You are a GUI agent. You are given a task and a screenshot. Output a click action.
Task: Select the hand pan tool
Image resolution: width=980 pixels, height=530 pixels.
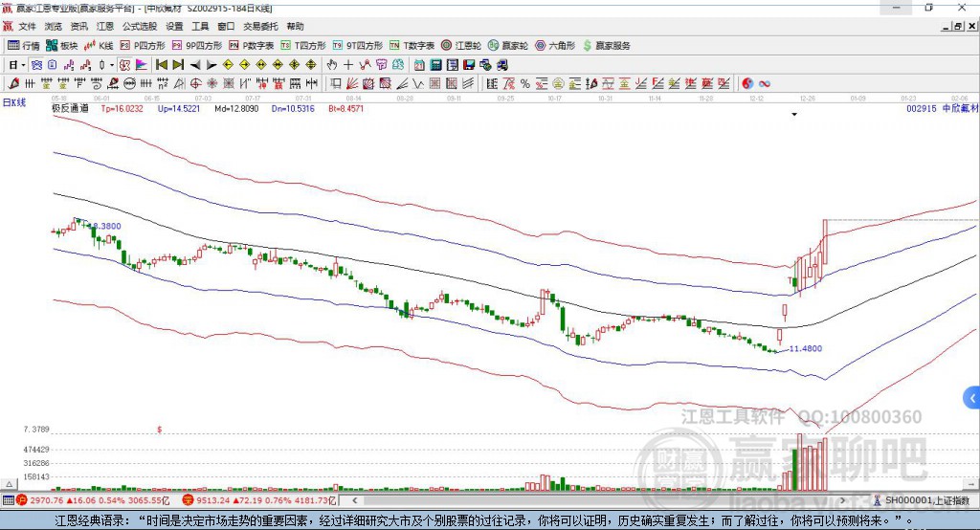pos(332,65)
